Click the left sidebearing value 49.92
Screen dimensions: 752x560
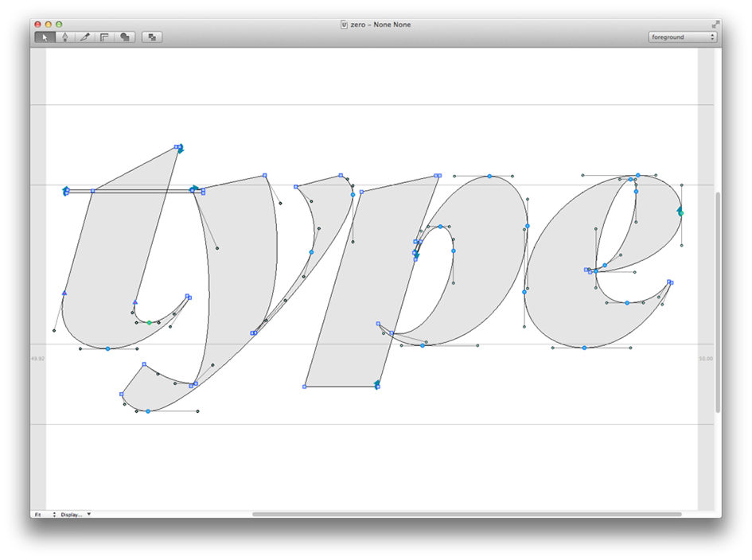(38, 359)
